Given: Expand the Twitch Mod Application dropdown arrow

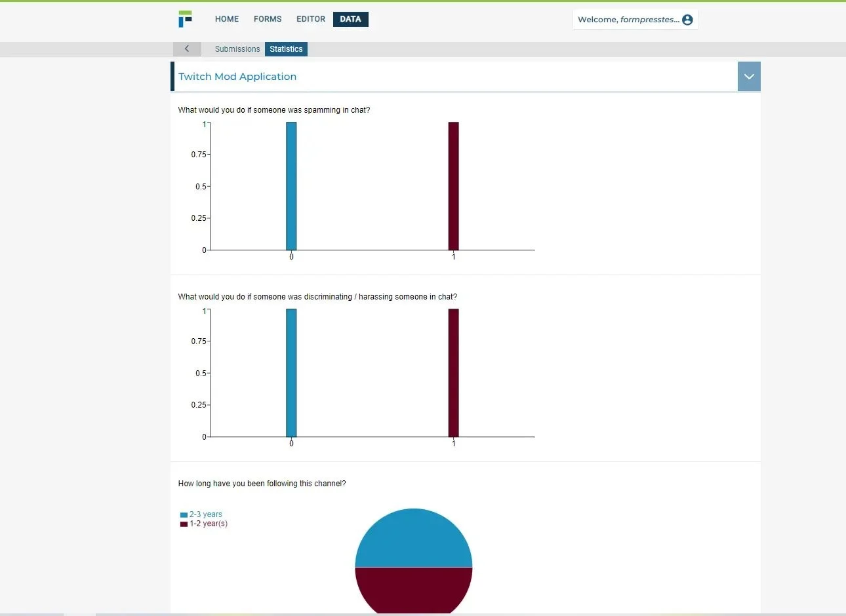Looking at the screenshot, I should 749,77.
